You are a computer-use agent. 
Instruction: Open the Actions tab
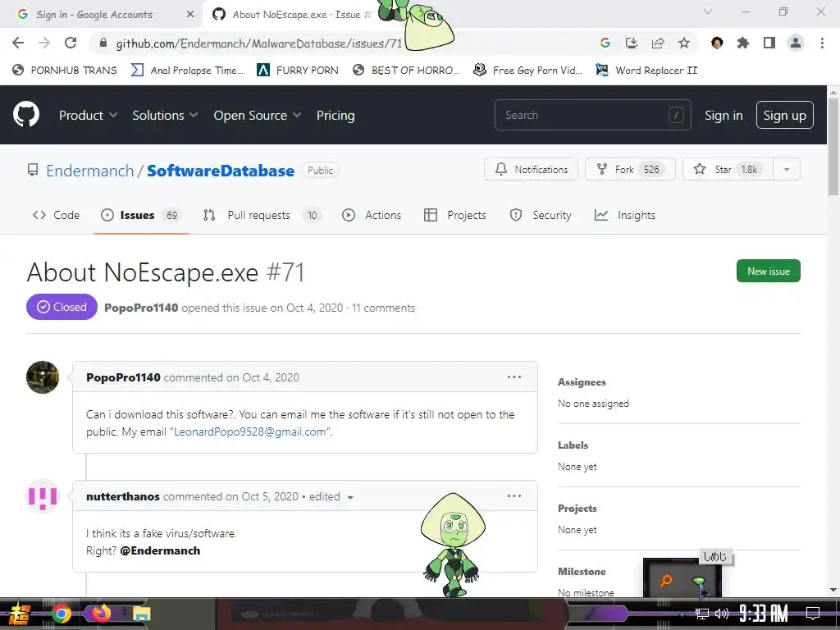(x=372, y=215)
